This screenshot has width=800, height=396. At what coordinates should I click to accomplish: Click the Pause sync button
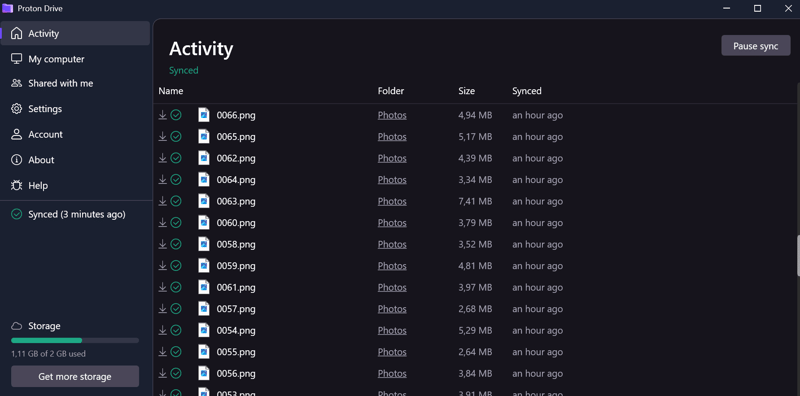coord(756,46)
